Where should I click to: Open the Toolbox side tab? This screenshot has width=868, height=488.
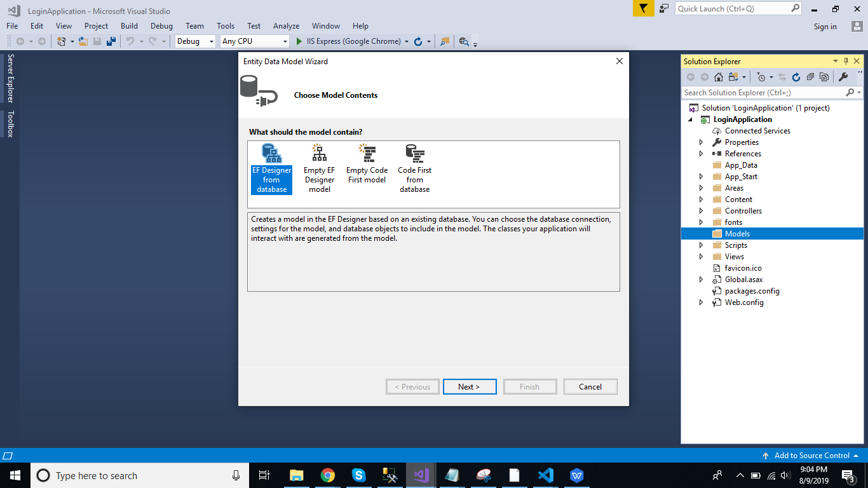[x=10, y=124]
